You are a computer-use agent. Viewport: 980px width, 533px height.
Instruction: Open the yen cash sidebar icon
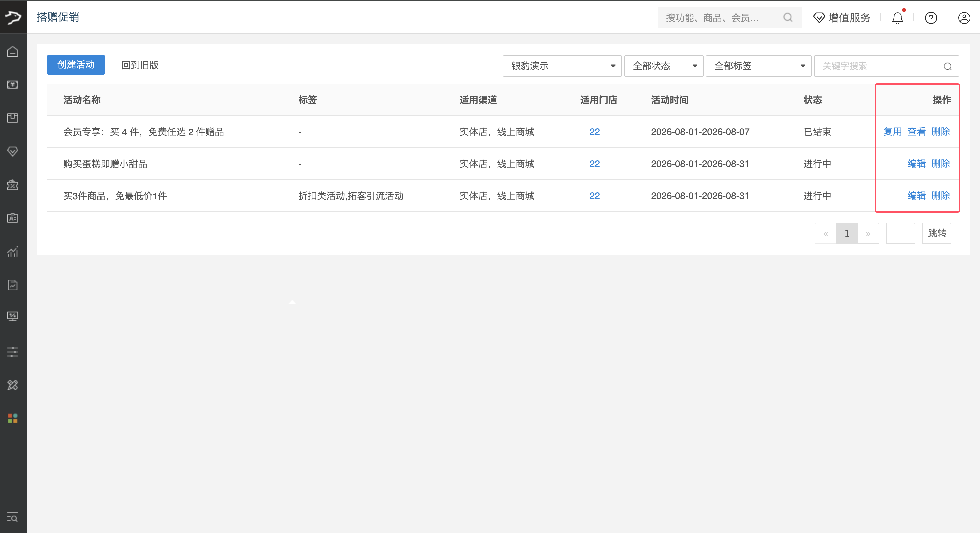[x=13, y=84]
